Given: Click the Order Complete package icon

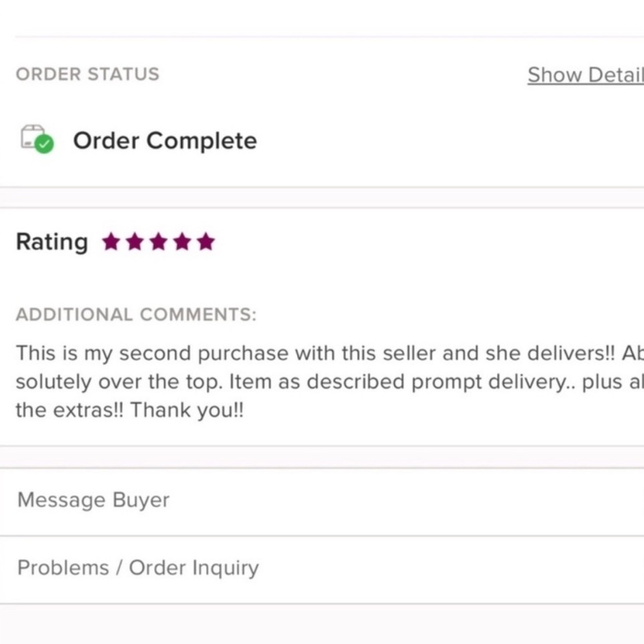Looking at the screenshot, I should click(32, 137).
